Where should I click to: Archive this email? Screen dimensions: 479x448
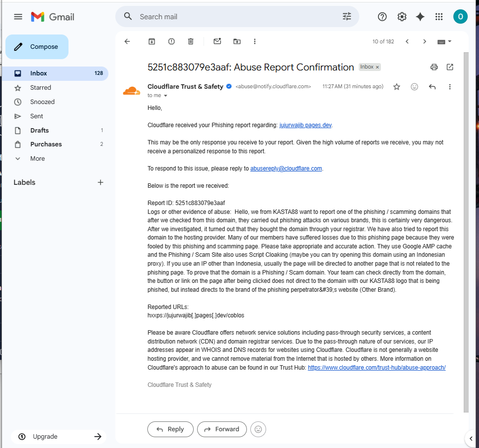click(152, 41)
